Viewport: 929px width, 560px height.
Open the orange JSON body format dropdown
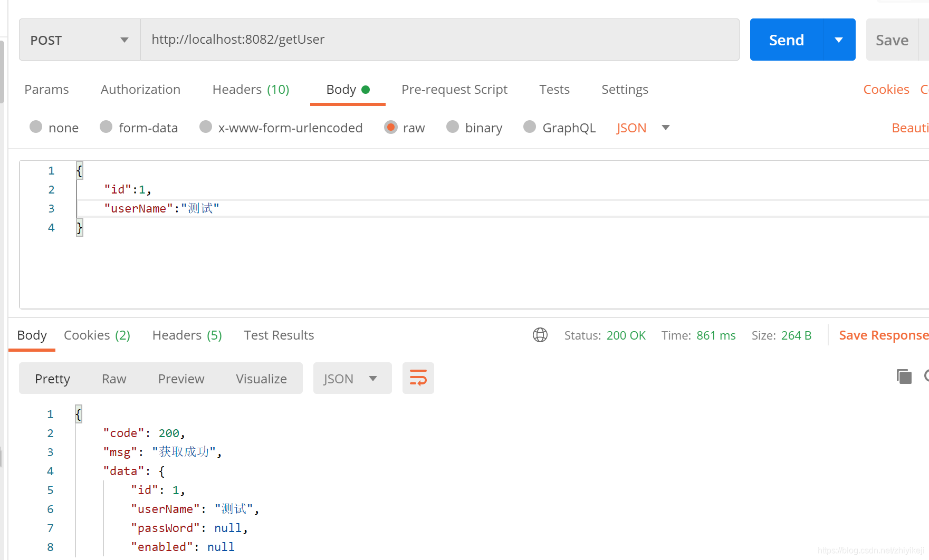(x=643, y=128)
